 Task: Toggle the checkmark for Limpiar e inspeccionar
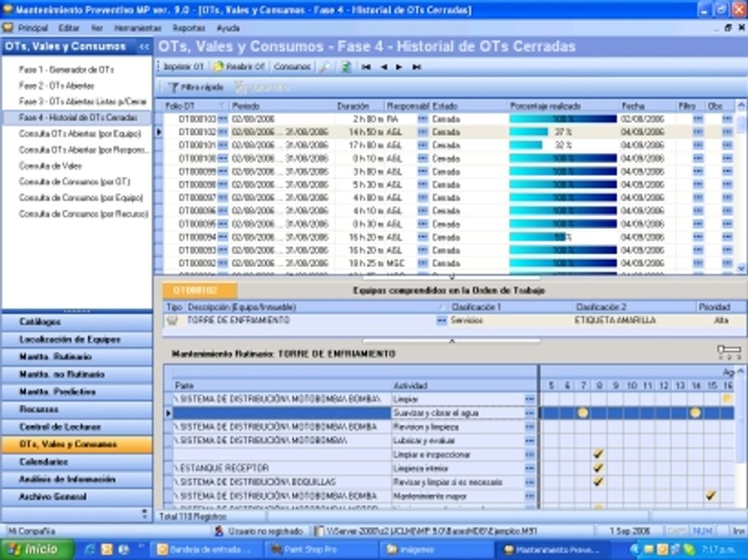click(x=598, y=455)
